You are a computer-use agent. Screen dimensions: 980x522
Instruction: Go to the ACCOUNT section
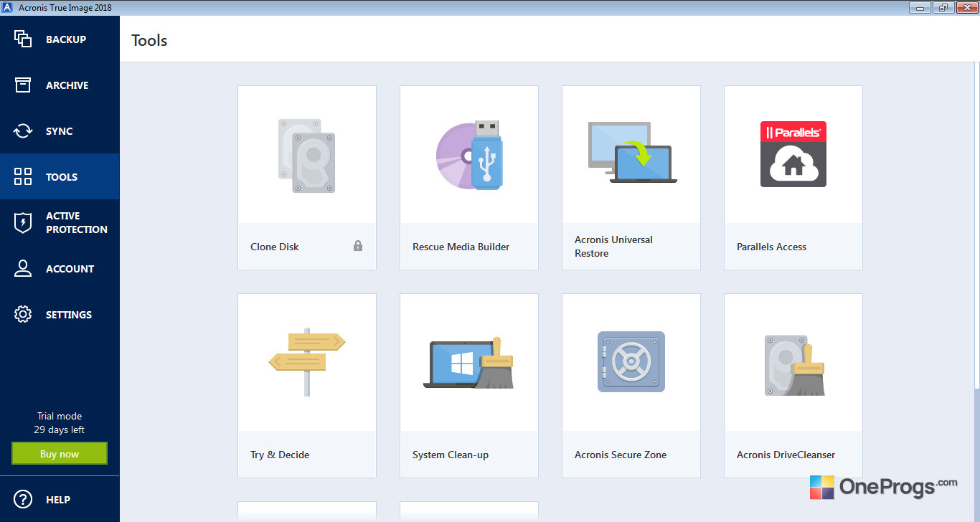60,268
